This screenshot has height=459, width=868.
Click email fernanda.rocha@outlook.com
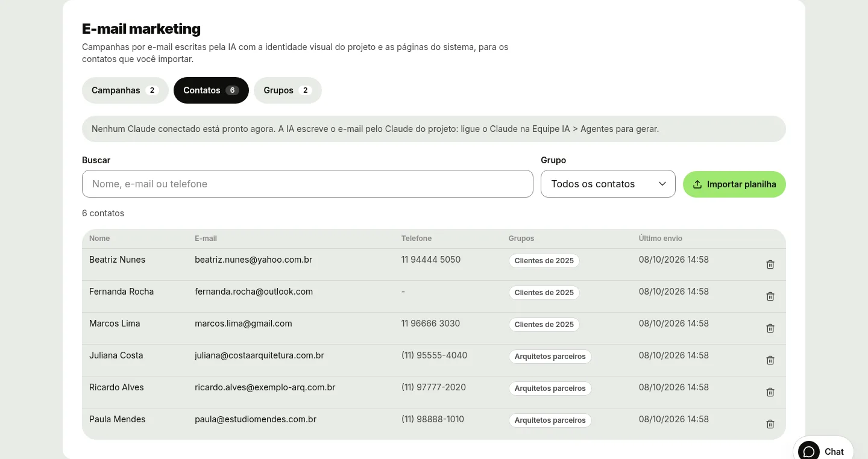[x=254, y=292]
